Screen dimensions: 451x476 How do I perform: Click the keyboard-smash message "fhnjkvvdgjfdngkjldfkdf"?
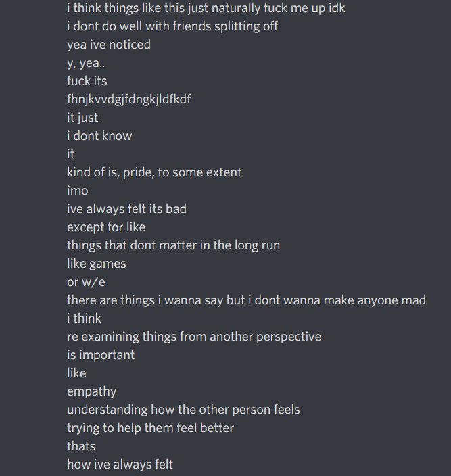coord(128,99)
